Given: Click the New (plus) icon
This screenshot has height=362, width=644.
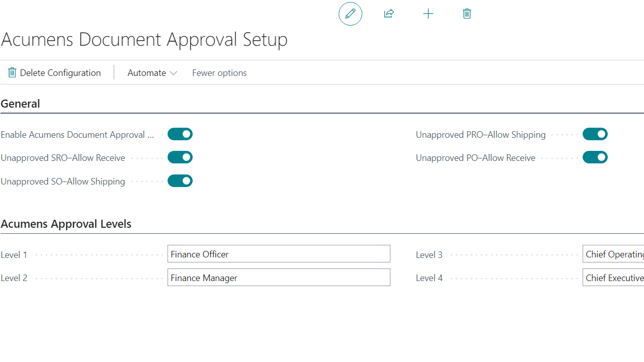Looking at the screenshot, I should [x=428, y=14].
